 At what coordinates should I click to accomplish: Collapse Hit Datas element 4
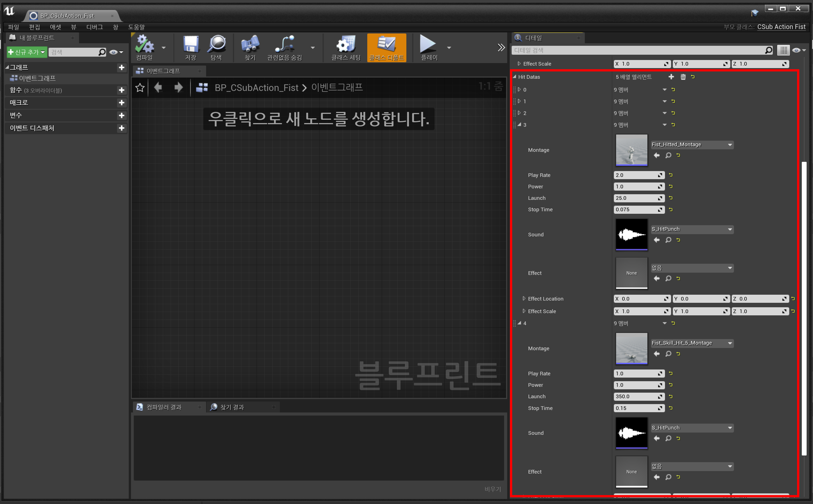(519, 323)
